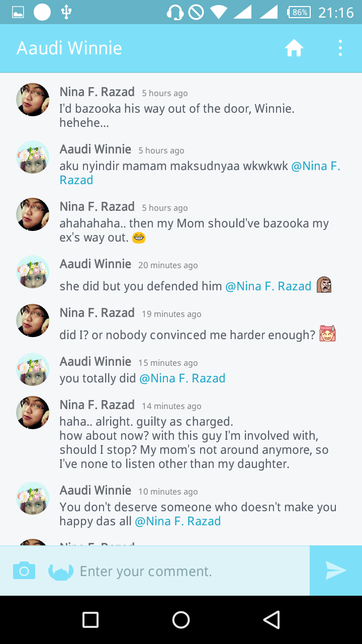Viewport: 362px width, 644px height.
Task: Go to the home screen icon
Action: (294, 48)
